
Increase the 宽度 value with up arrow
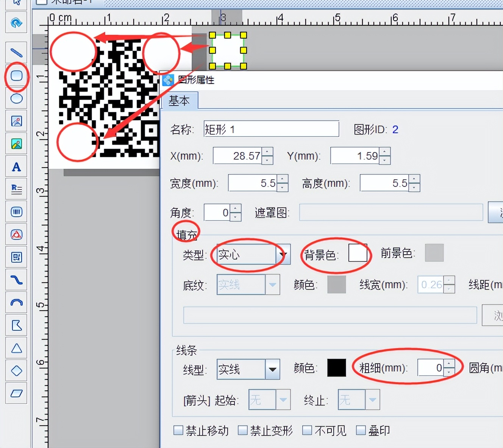[283, 179]
